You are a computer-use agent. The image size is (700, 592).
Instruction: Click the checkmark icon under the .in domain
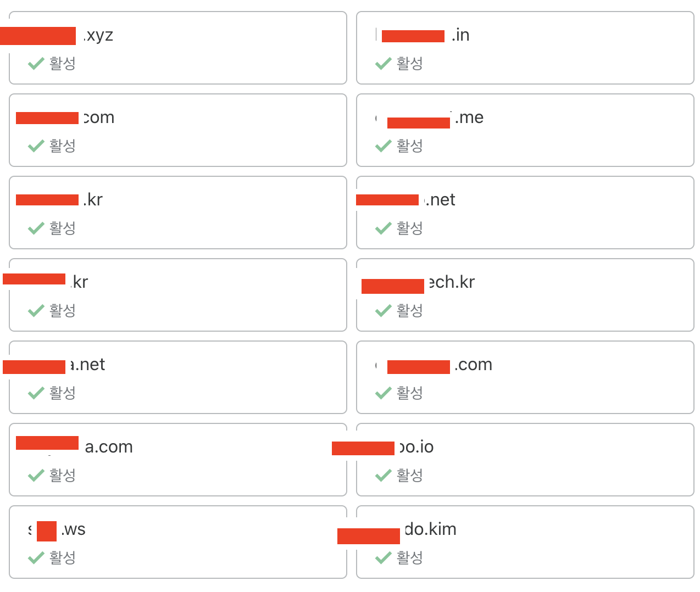click(x=383, y=64)
